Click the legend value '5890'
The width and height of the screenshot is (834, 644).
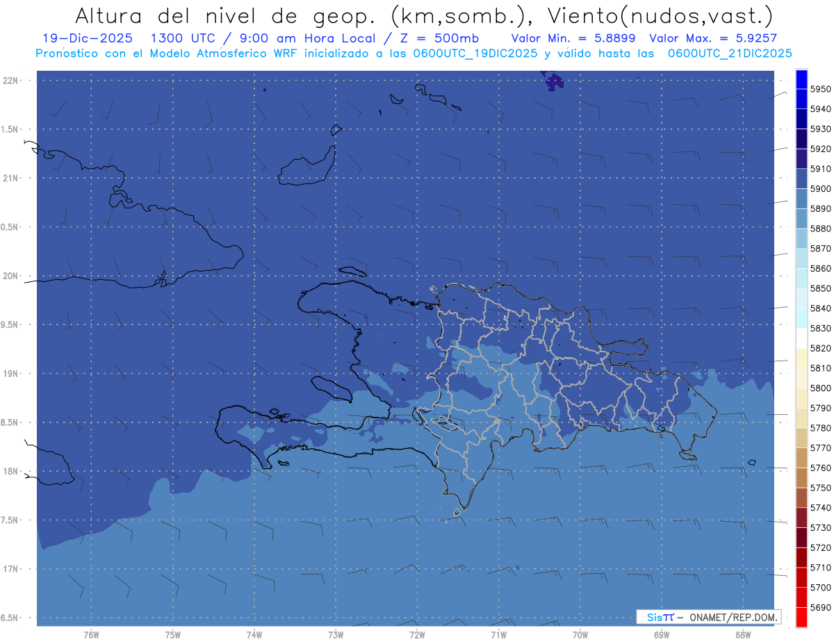(820, 208)
